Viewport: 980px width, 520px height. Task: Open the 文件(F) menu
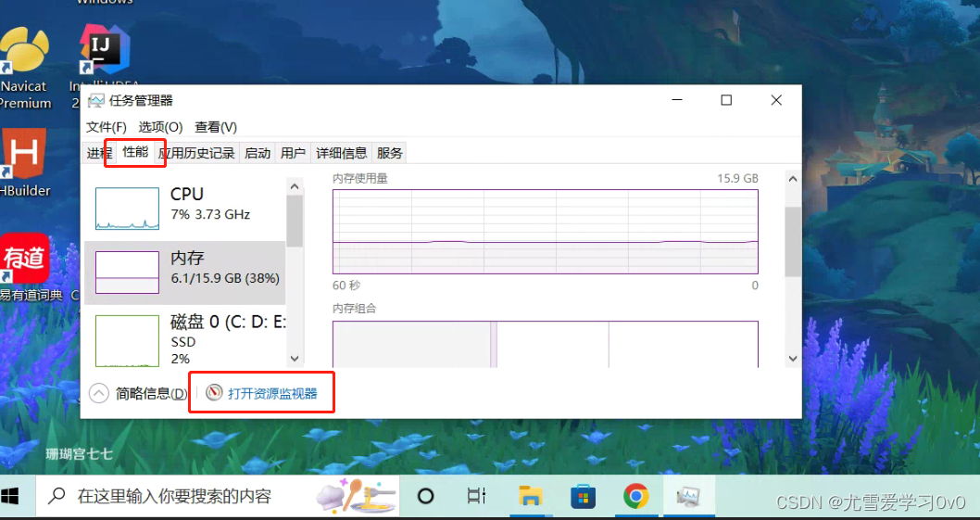pyautogui.click(x=107, y=127)
